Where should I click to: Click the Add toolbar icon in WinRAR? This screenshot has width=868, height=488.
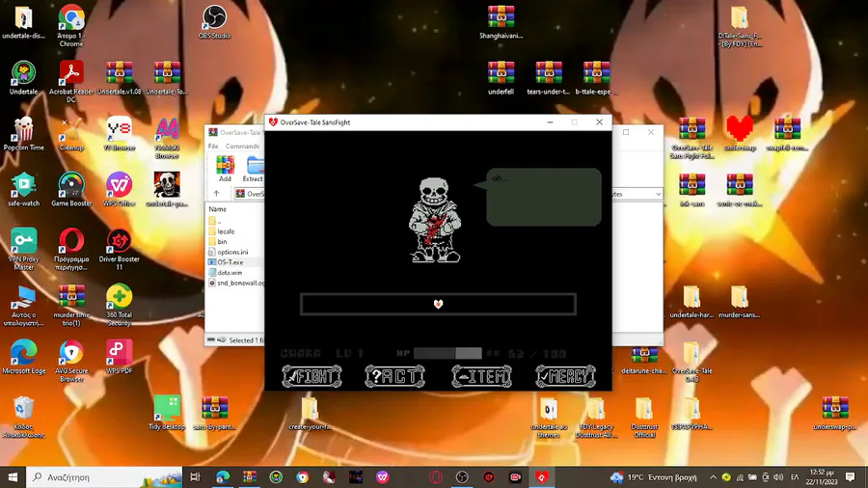point(225,169)
